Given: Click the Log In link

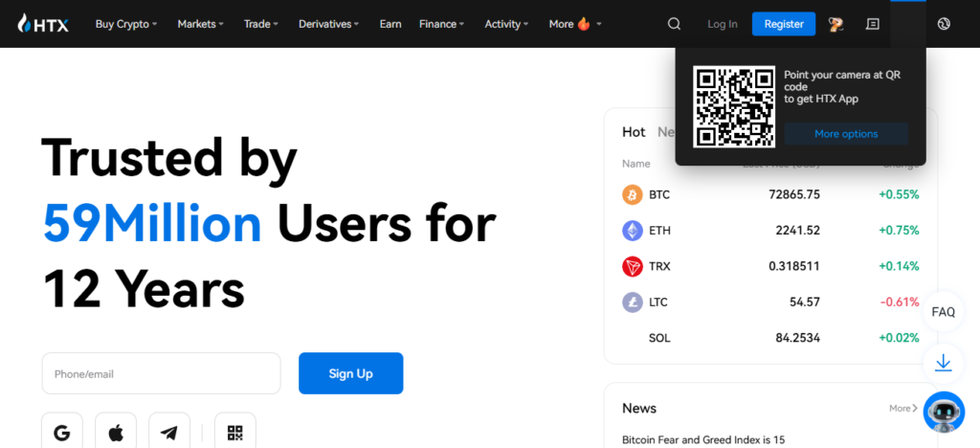Looking at the screenshot, I should (x=723, y=24).
